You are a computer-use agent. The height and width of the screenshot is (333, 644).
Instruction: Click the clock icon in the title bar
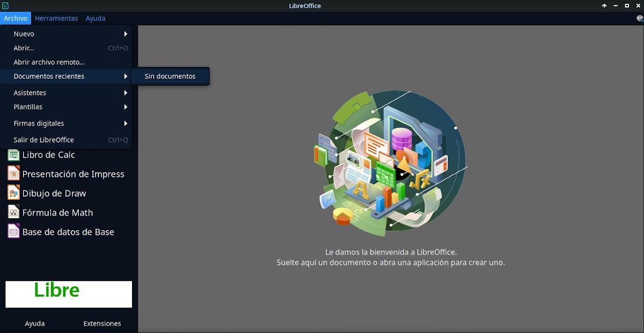[x=6, y=5]
